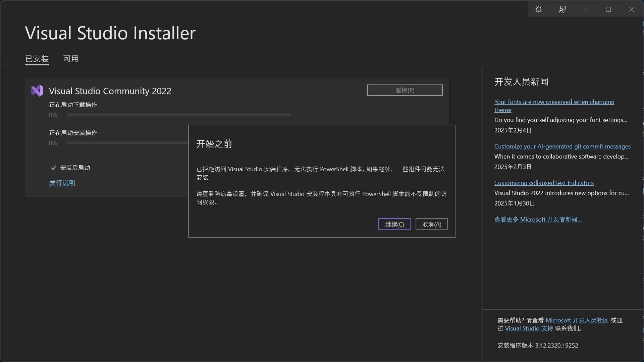Click the Visual Studio Community 2022 title
This screenshot has width=644, height=362.
[110, 91]
